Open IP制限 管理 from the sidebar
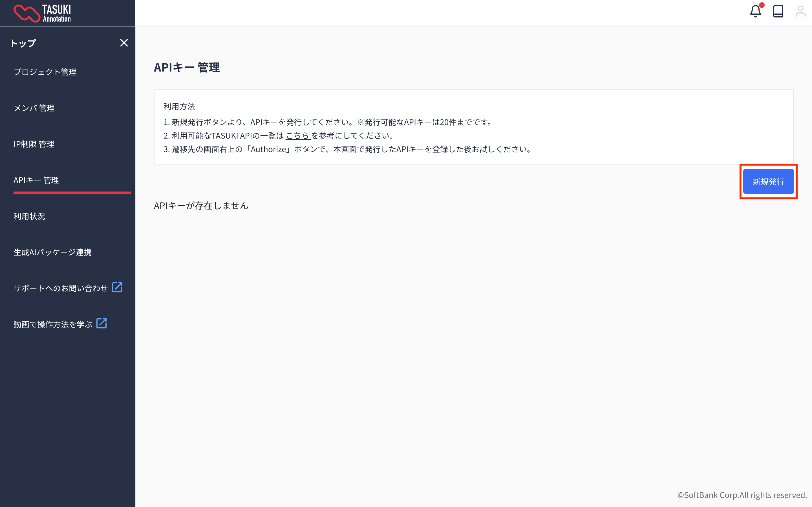Screen dimensions: 812x507 point(34,144)
